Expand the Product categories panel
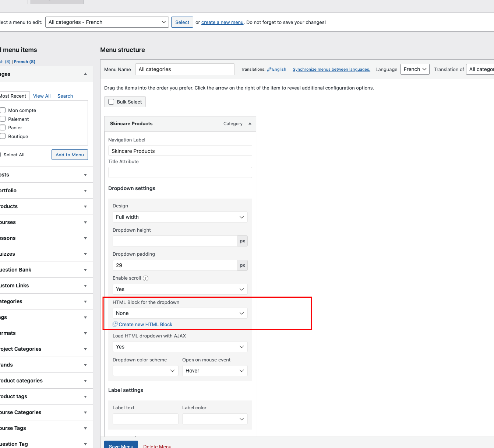 [x=85, y=381]
